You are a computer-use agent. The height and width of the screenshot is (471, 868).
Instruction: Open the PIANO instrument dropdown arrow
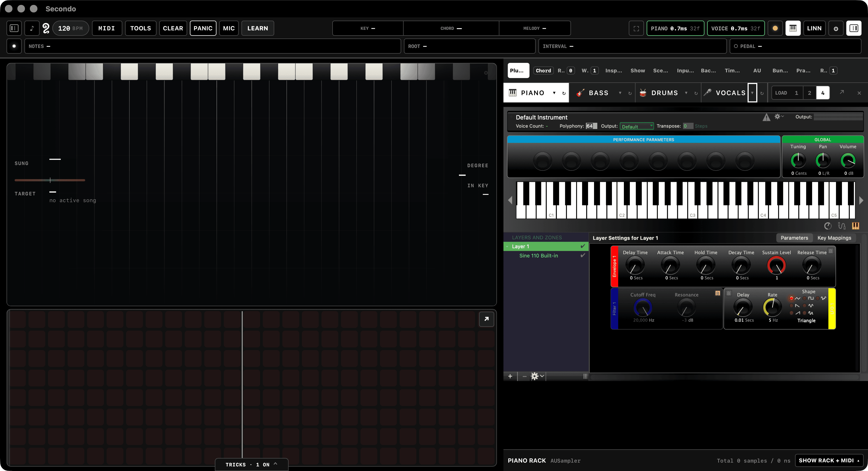tap(554, 93)
